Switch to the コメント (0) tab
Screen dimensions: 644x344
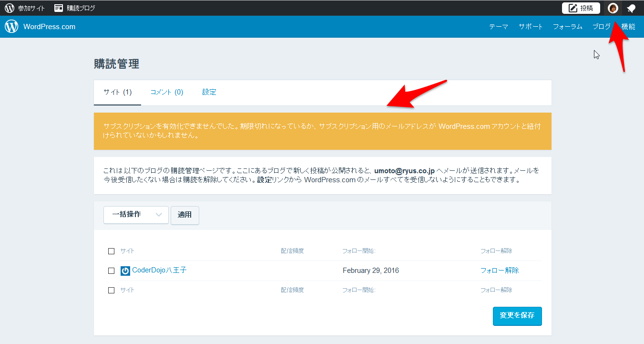(167, 92)
